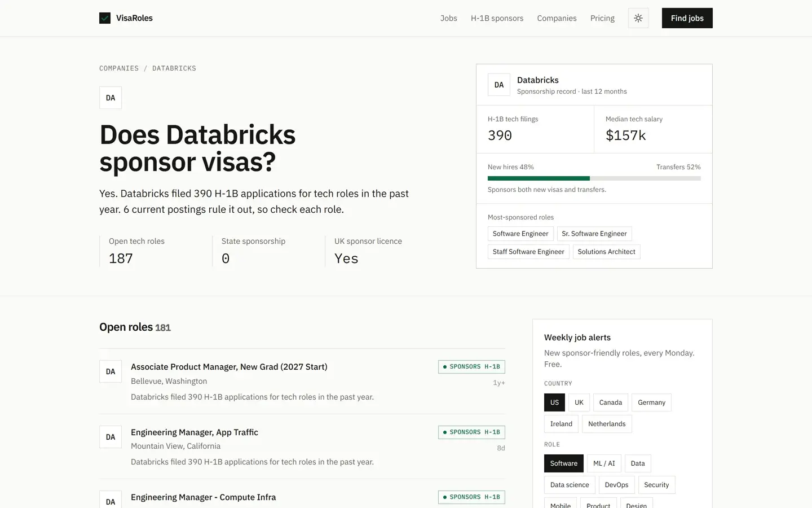Click the Find jobs button
The height and width of the screenshot is (508, 812).
687,18
